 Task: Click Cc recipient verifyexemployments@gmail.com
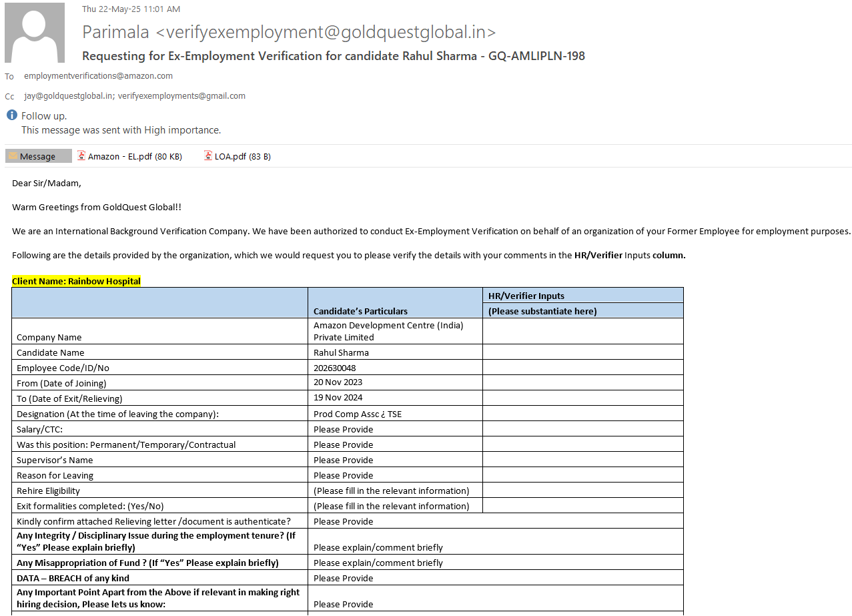pos(181,96)
